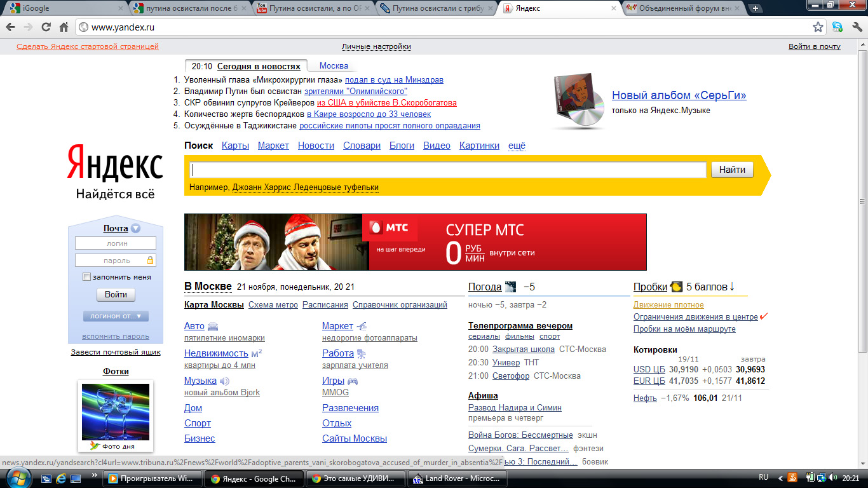Click the home icon in Chrome toolbar
This screenshot has width=868, height=488.
[x=64, y=27]
